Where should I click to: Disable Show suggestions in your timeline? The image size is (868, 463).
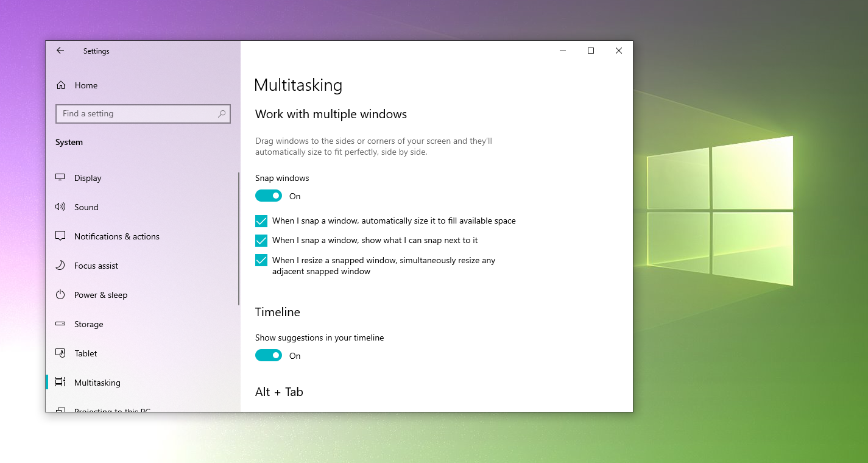269,355
